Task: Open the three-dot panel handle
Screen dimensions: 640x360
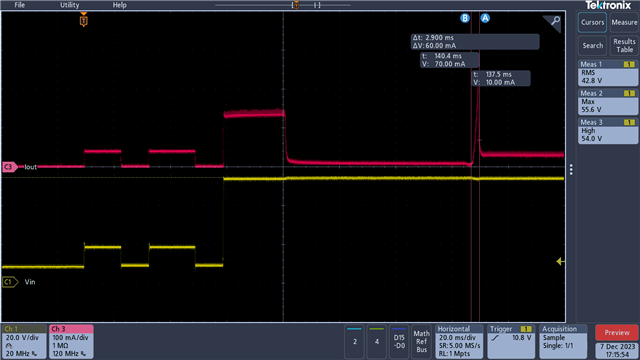Action: (x=571, y=169)
